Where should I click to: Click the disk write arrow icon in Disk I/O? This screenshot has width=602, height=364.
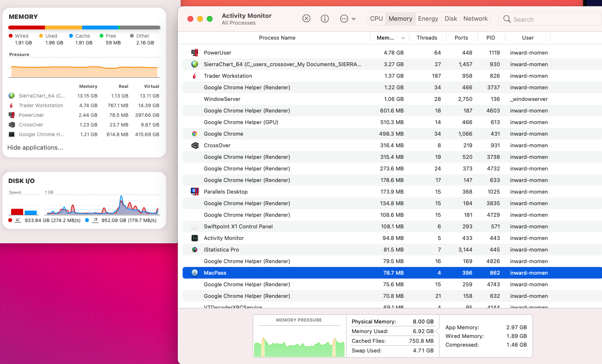[94, 220]
